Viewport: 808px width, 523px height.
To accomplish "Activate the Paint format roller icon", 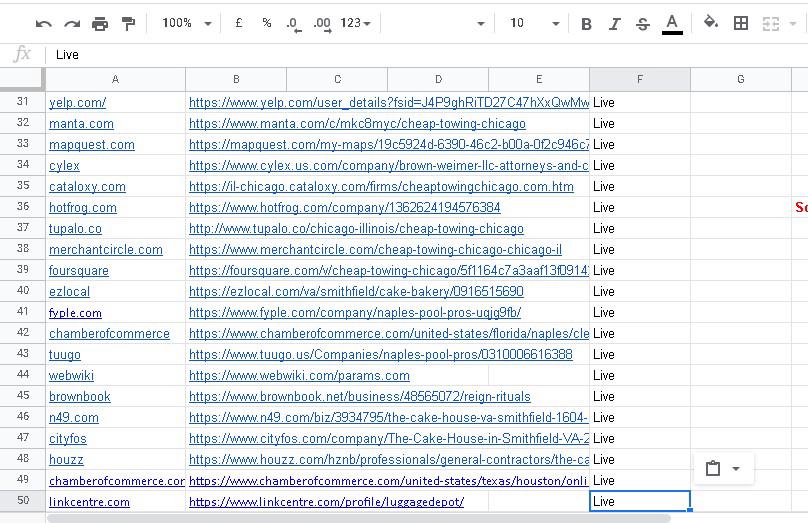I will coord(128,23).
